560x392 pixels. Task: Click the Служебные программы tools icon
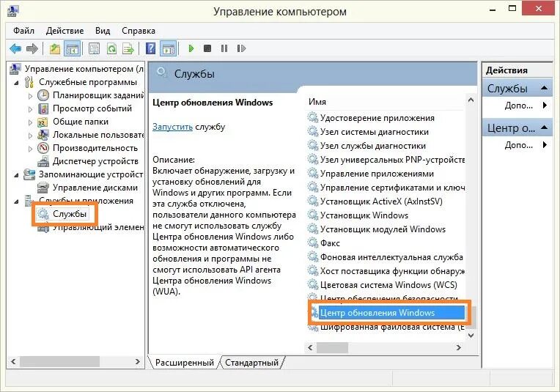click(29, 82)
